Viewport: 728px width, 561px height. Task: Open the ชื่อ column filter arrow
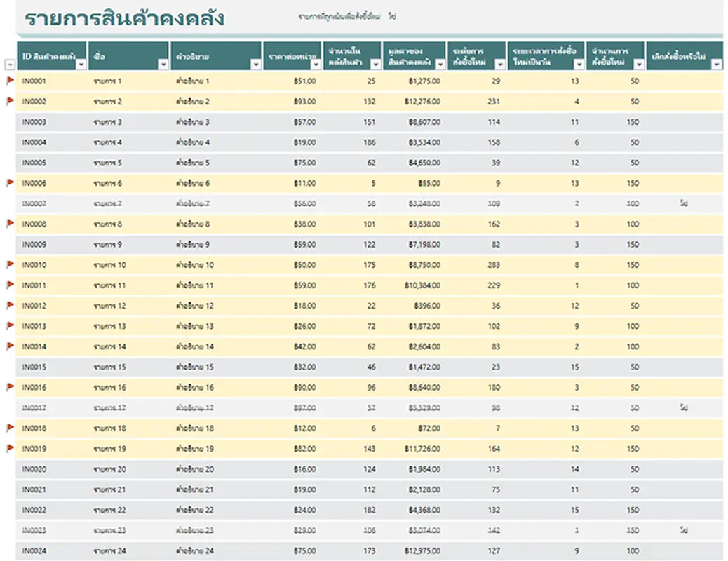(163, 65)
